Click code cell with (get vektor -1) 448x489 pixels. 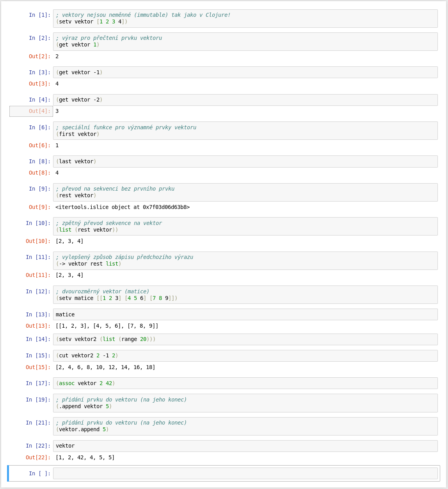[x=245, y=72]
